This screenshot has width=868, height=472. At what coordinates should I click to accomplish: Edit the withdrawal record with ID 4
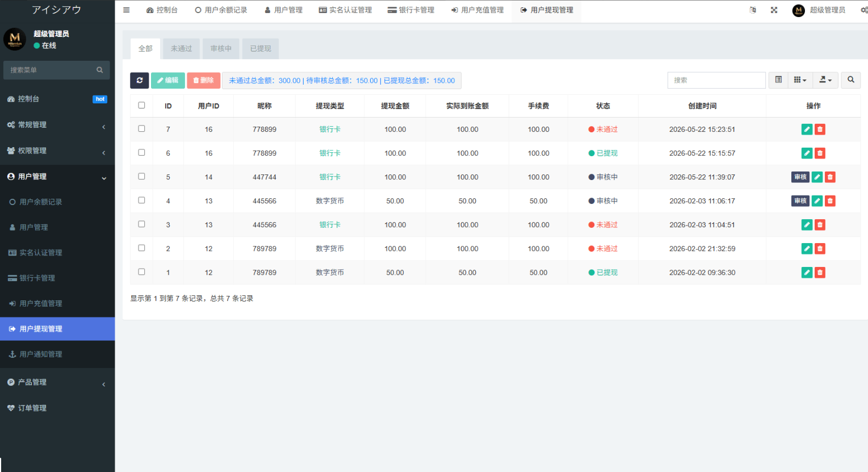point(817,201)
